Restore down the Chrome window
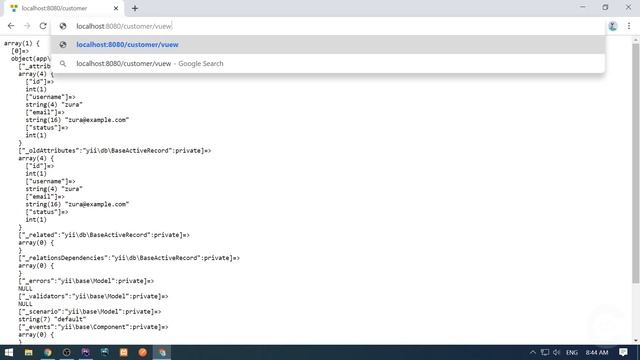This screenshot has height=360, width=640. click(605, 7)
